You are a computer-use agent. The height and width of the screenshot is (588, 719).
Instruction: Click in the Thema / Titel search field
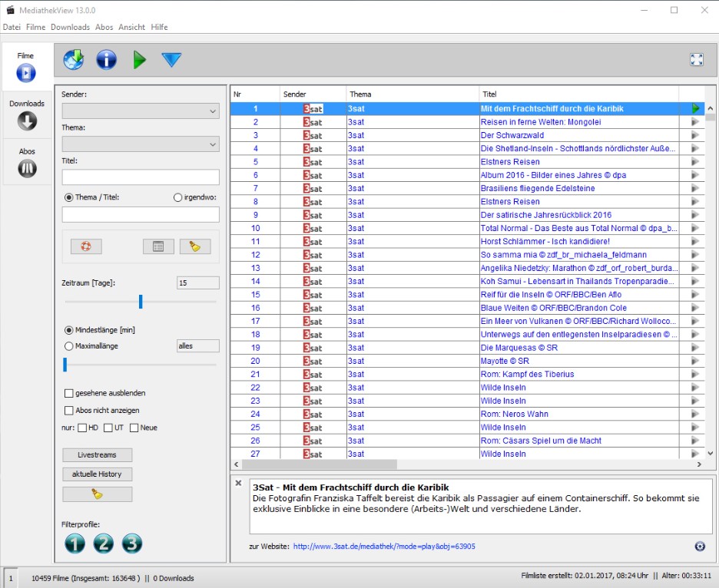[x=141, y=214]
